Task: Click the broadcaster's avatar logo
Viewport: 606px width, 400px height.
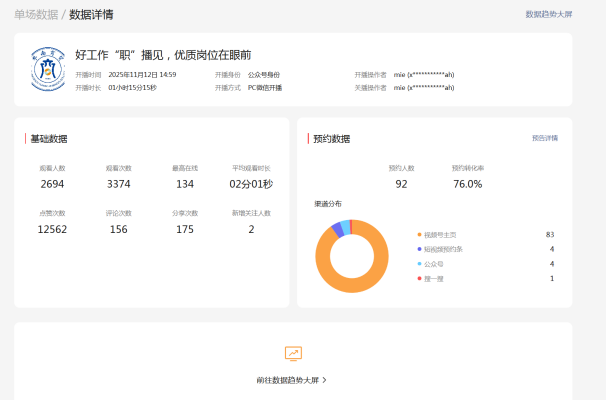Action: pyautogui.click(x=47, y=67)
